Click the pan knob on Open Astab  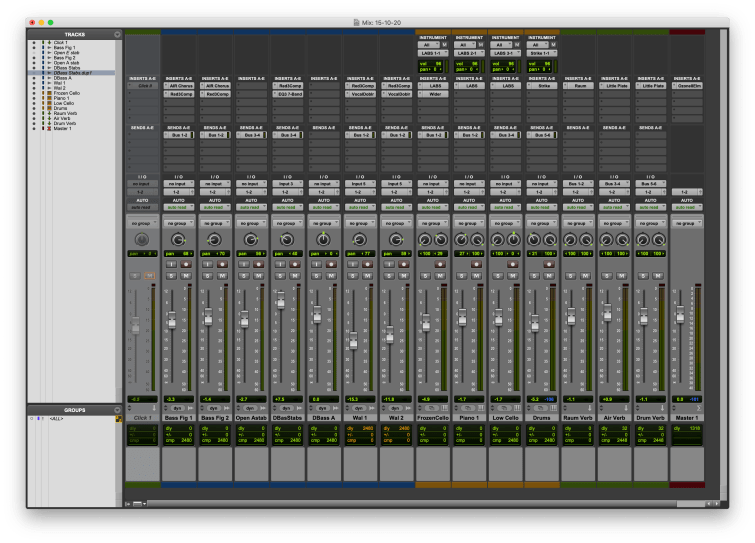[252, 241]
